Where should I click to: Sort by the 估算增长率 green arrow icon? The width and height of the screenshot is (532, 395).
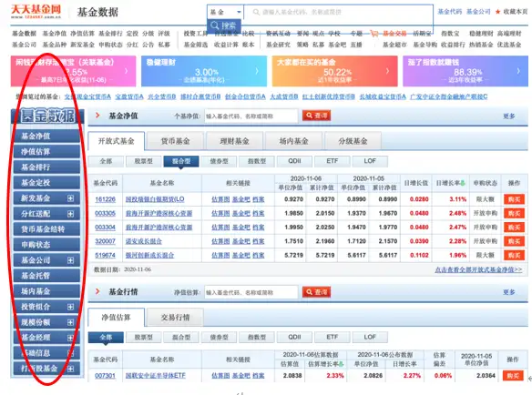click(342, 364)
